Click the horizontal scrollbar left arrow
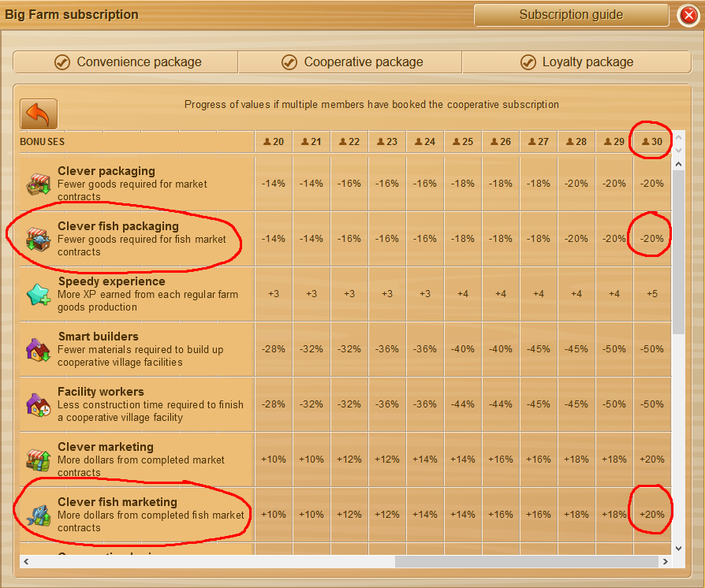 click(26, 561)
